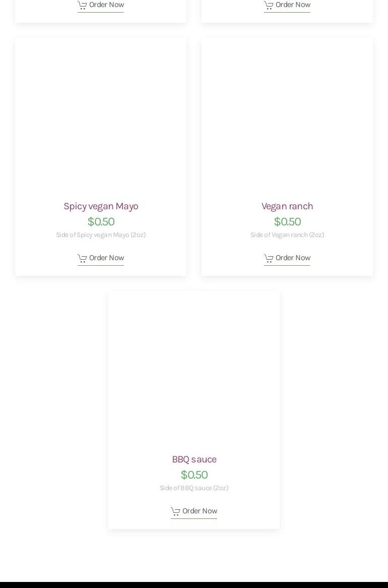Click the 'Side of BBQ sauce (2oz)' description
The width and height of the screenshot is (388, 588).
[x=194, y=488]
